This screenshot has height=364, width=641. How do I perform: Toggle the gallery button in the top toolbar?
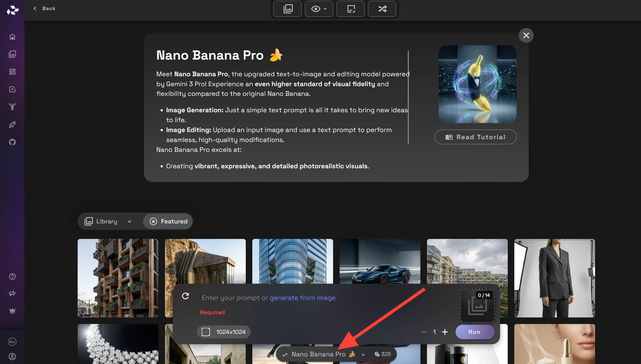coord(287,9)
